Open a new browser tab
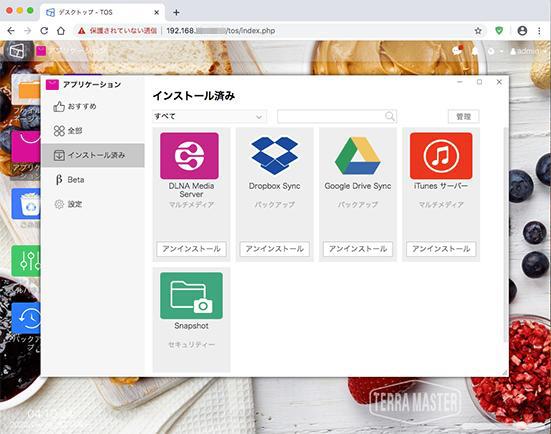Screen dimensions: 551x434 click(x=176, y=13)
